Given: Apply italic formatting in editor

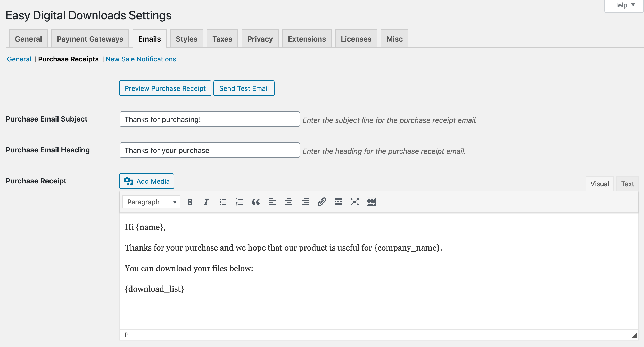Looking at the screenshot, I should click(206, 202).
